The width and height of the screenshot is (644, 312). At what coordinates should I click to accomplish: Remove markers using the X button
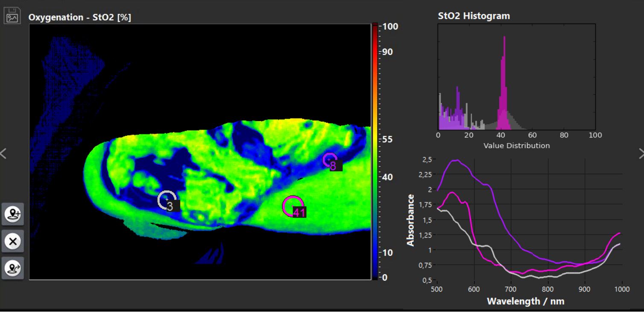(x=13, y=241)
